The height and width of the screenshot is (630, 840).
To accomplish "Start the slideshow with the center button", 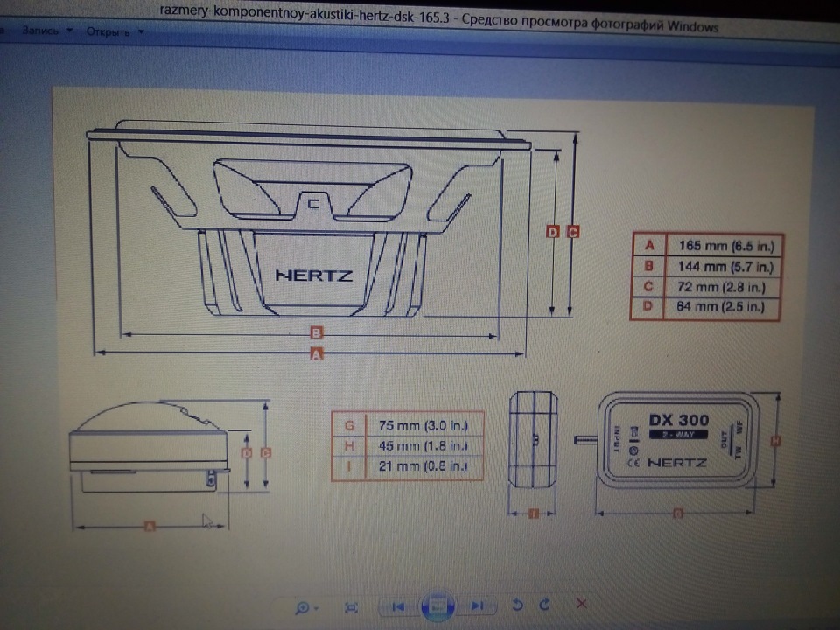I will [437, 605].
